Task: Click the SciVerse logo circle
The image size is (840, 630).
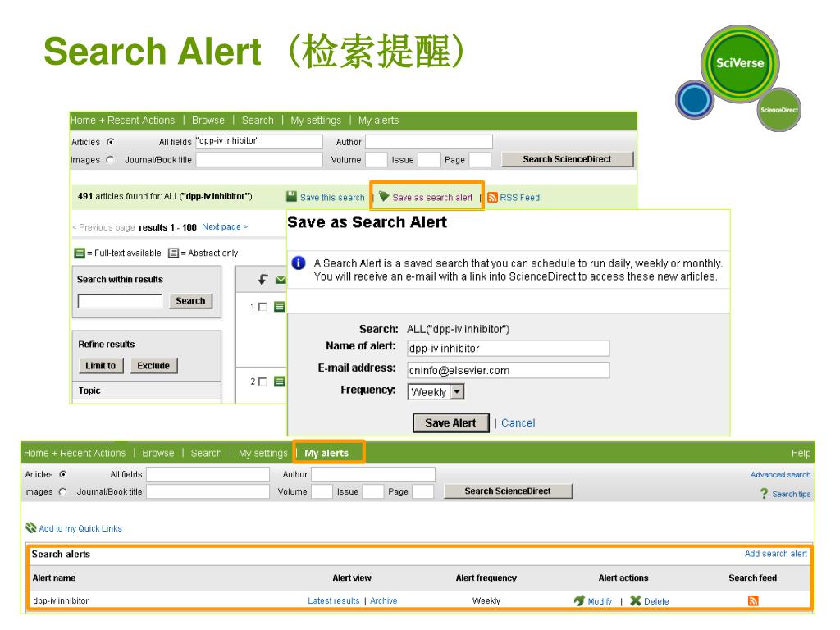Action: (x=740, y=63)
